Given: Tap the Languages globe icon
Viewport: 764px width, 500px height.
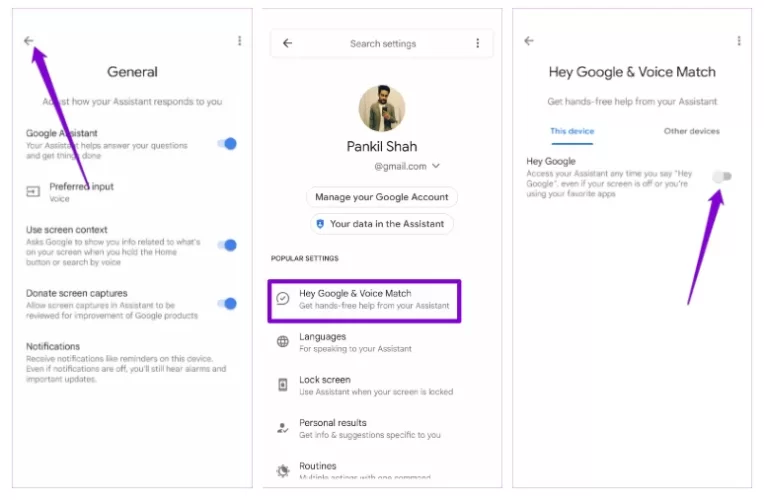Looking at the screenshot, I should pyautogui.click(x=283, y=341).
